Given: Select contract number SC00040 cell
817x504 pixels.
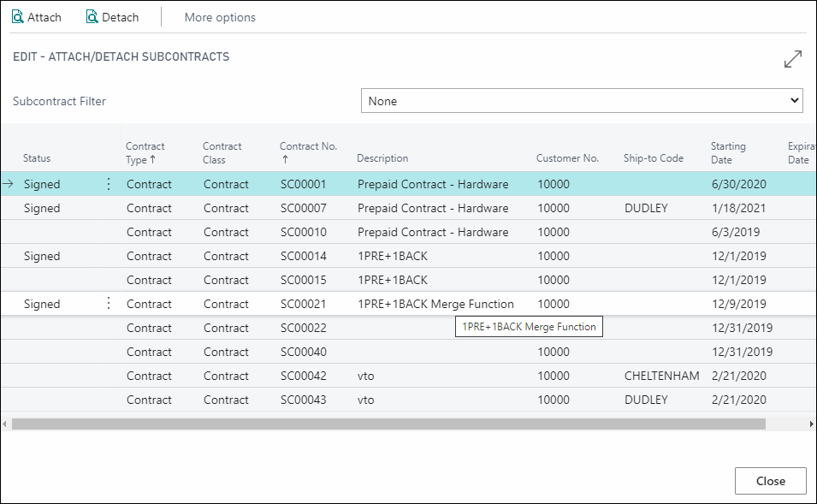Looking at the screenshot, I should (303, 352).
